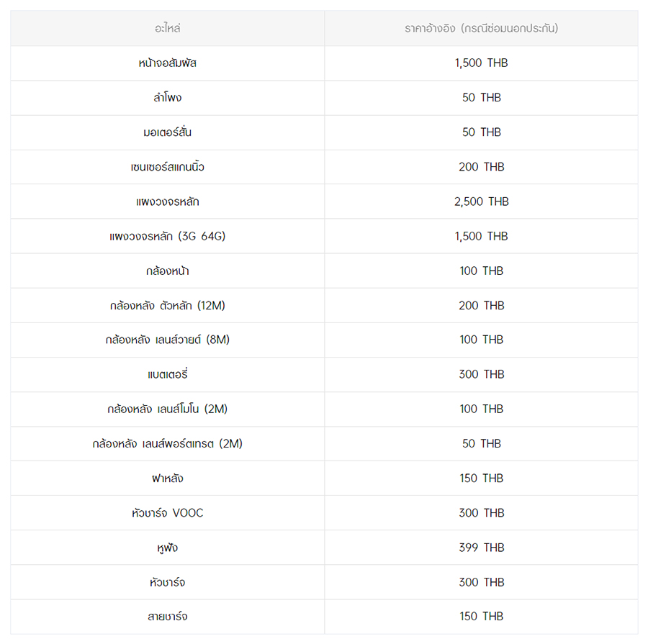Click the 'ฝาหลัง' row label
The width and height of the screenshot is (648, 644).
pos(167,478)
